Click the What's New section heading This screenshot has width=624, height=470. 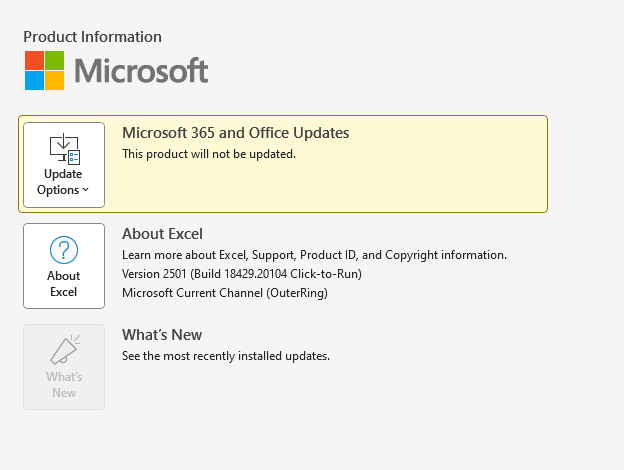[162, 335]
